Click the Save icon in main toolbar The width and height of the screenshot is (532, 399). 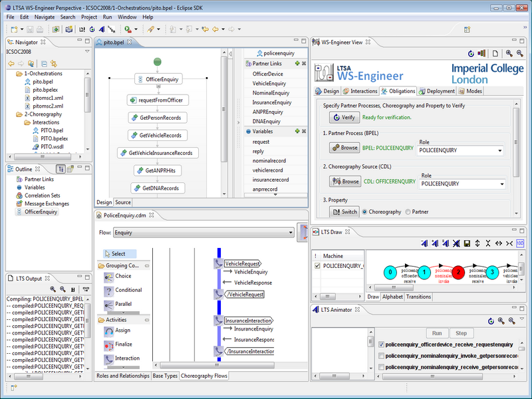tap(30, 29)
